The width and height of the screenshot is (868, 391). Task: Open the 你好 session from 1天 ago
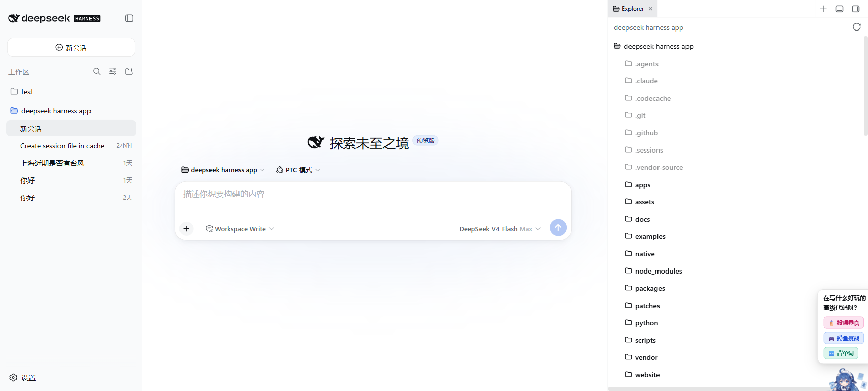(71, 181)
